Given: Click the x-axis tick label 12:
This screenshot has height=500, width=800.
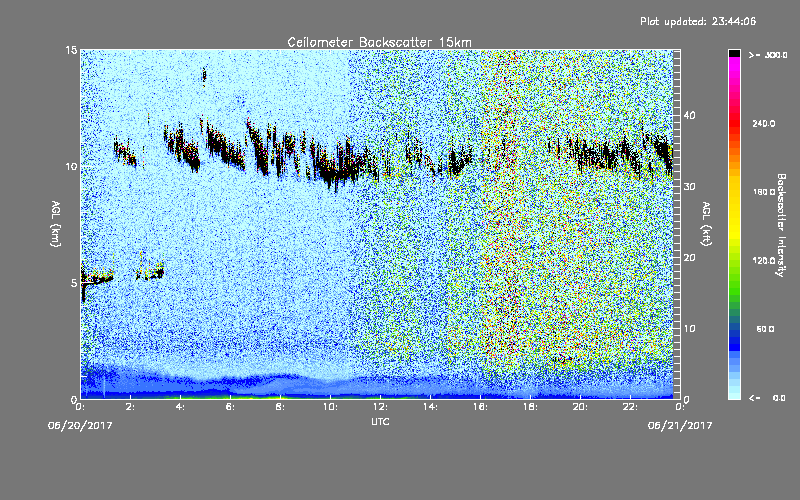Looking at the screenshot, I should tap(380, 407).
